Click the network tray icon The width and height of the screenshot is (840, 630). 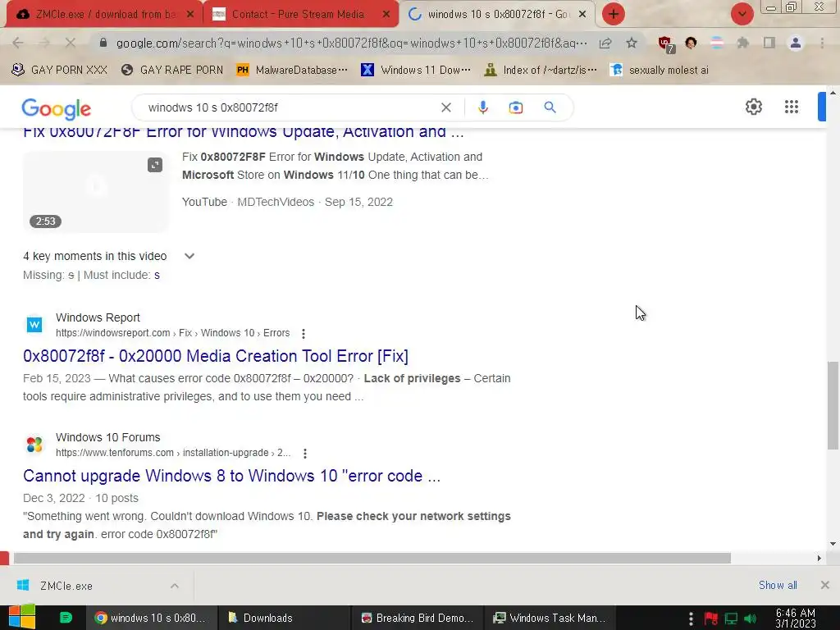coord(731,619)
